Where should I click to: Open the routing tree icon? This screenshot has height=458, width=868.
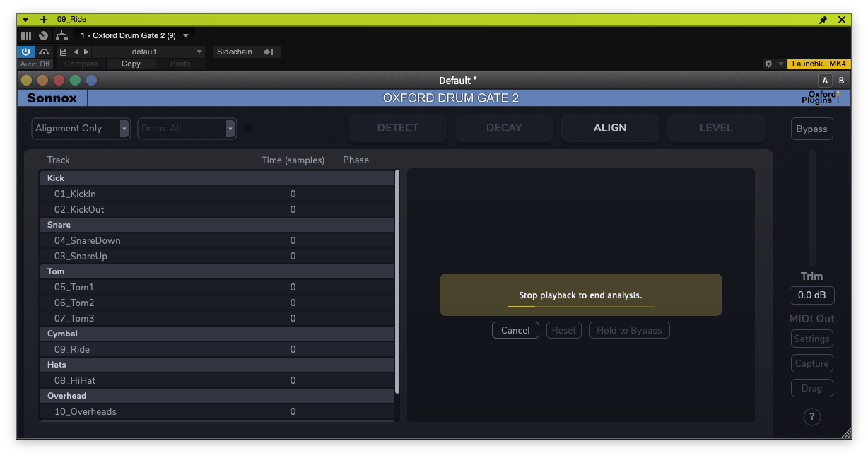tap(61, 35)
